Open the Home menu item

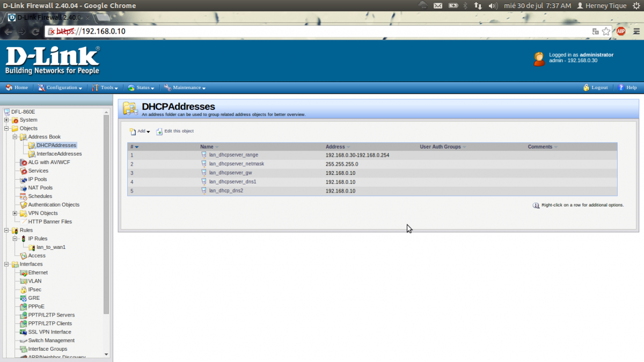[x=17, y=87]
